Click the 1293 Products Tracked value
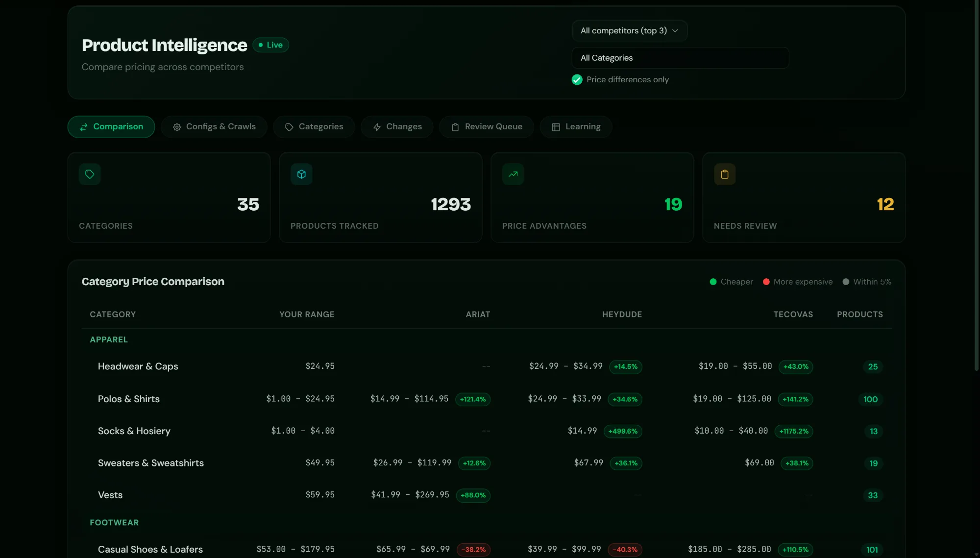Screen dimensions: 980x558 451,205
